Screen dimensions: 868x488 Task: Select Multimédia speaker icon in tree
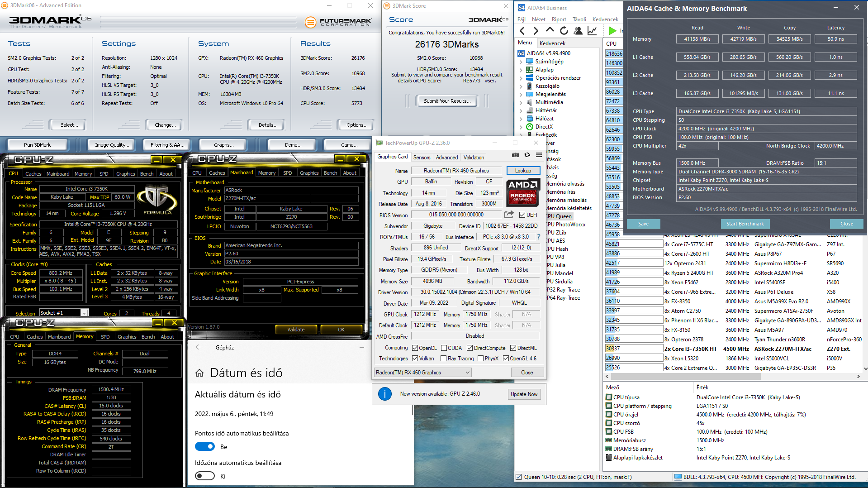tap(530, 102)
